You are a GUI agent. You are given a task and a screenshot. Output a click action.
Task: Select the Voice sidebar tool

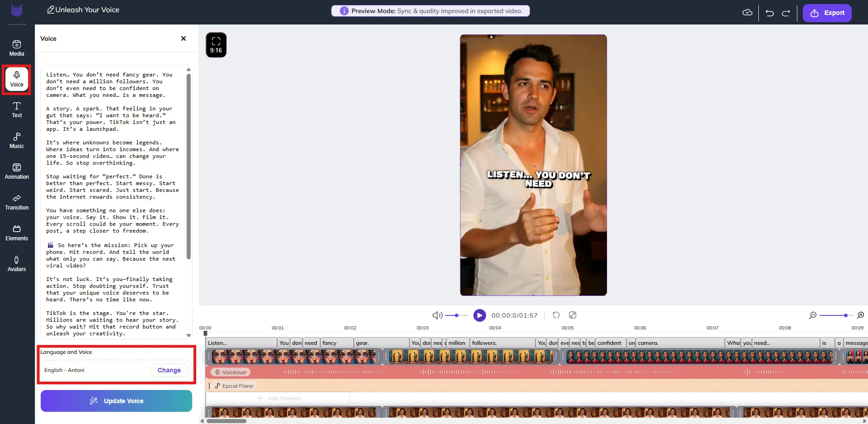click(x=17, y=79)
